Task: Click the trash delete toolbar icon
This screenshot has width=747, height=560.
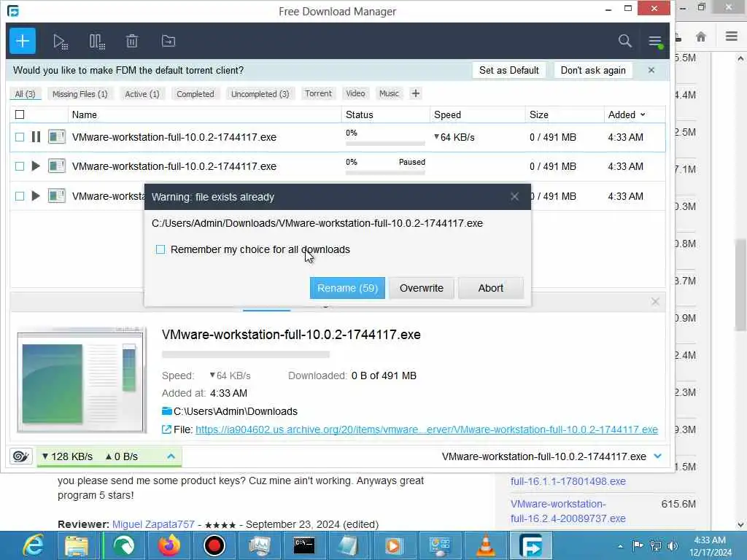Action: (132, 42)
